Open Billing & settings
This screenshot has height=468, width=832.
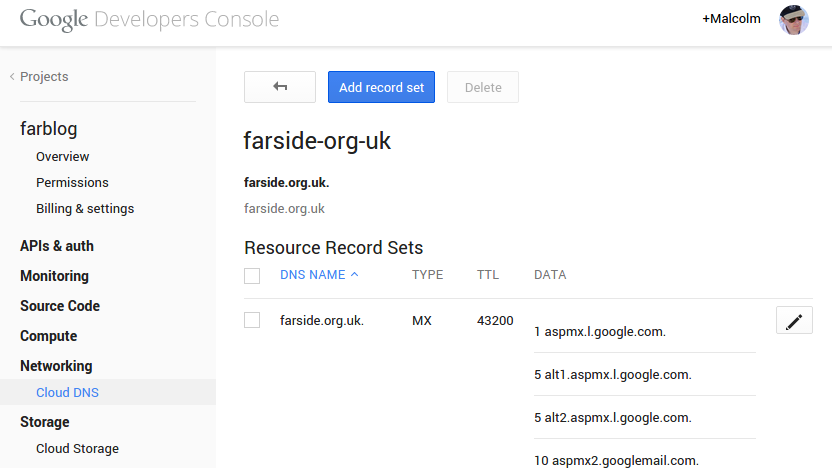[x=85, y=209]
